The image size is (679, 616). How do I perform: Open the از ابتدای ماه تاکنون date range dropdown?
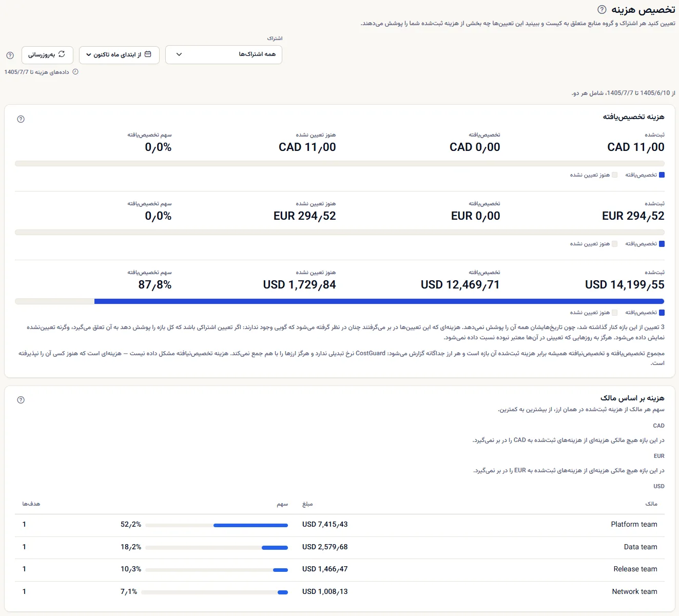pos(119,55)
